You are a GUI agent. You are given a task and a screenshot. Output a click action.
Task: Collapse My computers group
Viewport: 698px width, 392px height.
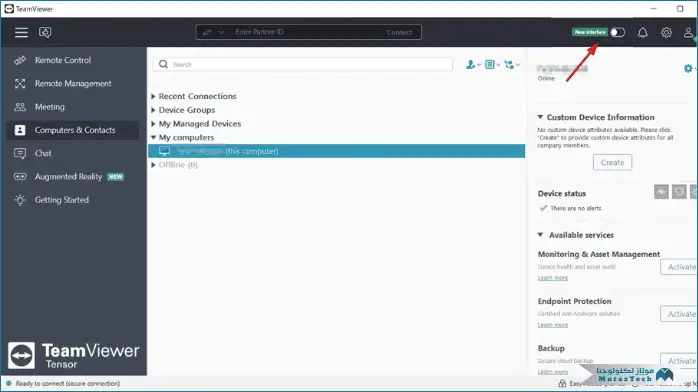(x=153, y=137)
